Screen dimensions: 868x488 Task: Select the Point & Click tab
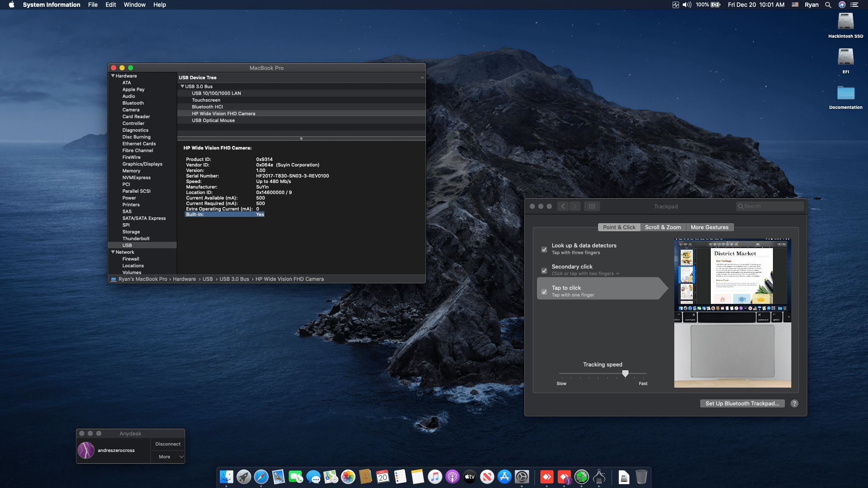tap(619, 227)
